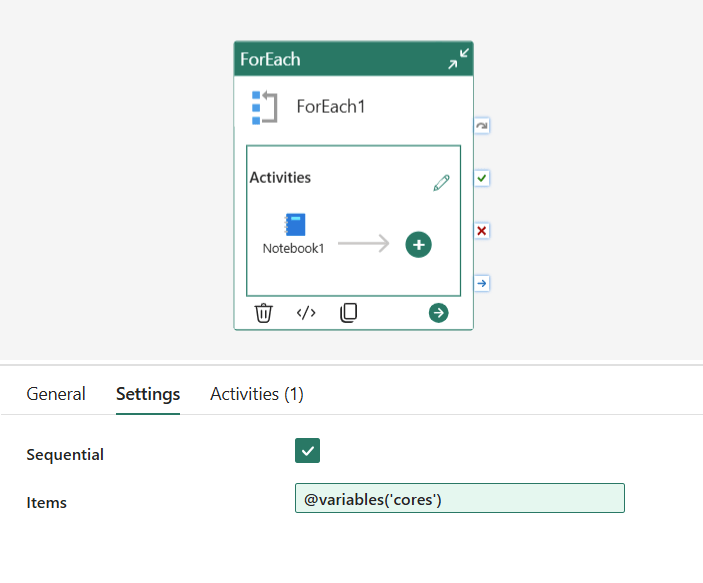This screenshot has width=703, height=583.
Task: Select the Notebook1 activity icon
Action: [x=294, y=225]
